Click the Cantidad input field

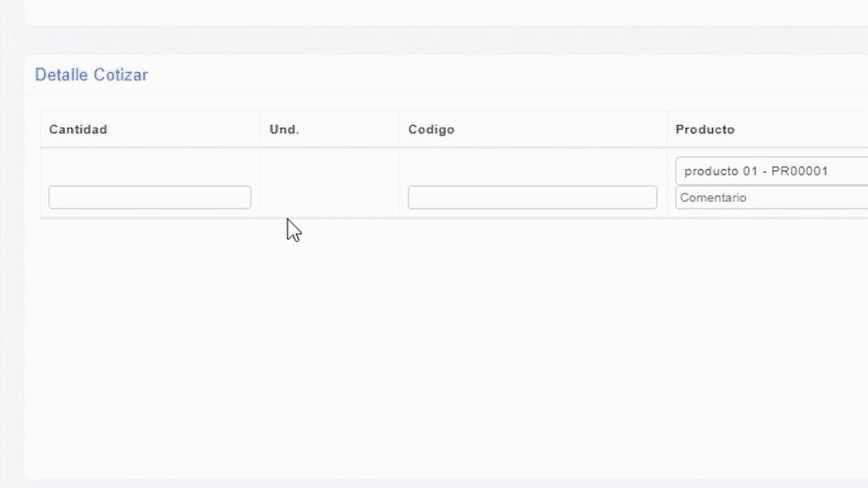click(150, 197)
